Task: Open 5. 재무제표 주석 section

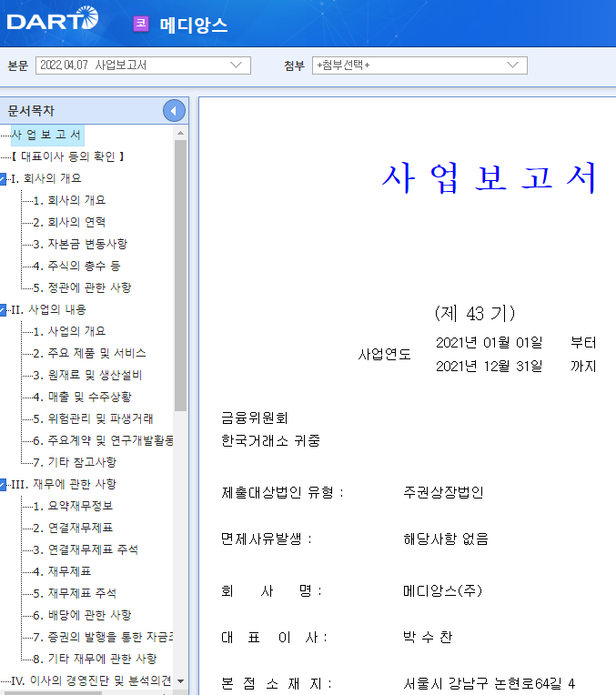Action: [x=75, y=593]
